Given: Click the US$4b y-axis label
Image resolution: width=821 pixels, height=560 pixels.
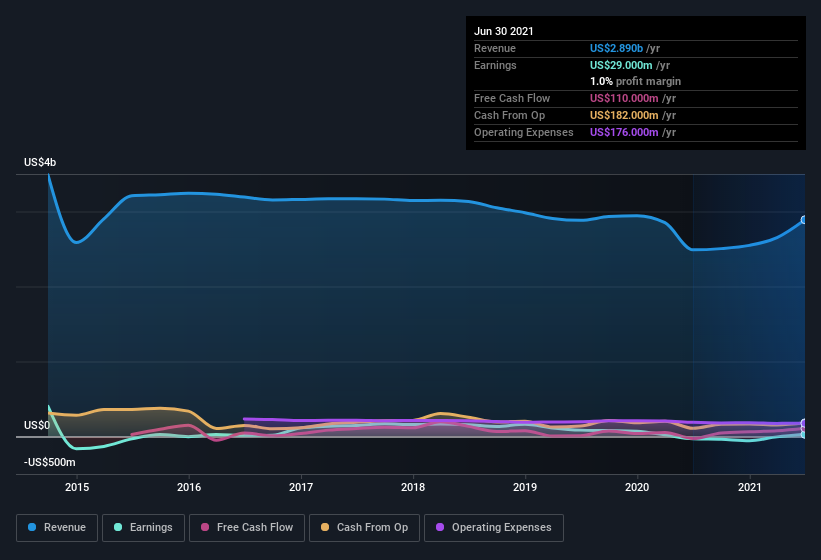Looking at the screenshot, I should pos(40,162).
